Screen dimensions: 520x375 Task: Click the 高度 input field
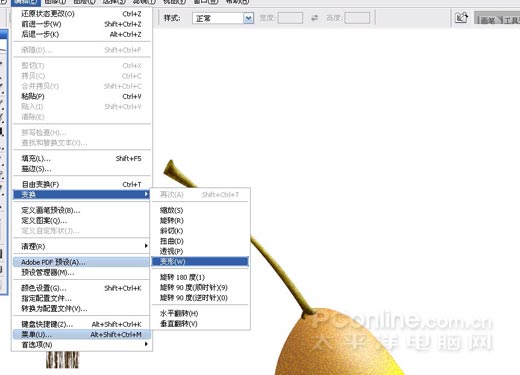pos(357,18)
